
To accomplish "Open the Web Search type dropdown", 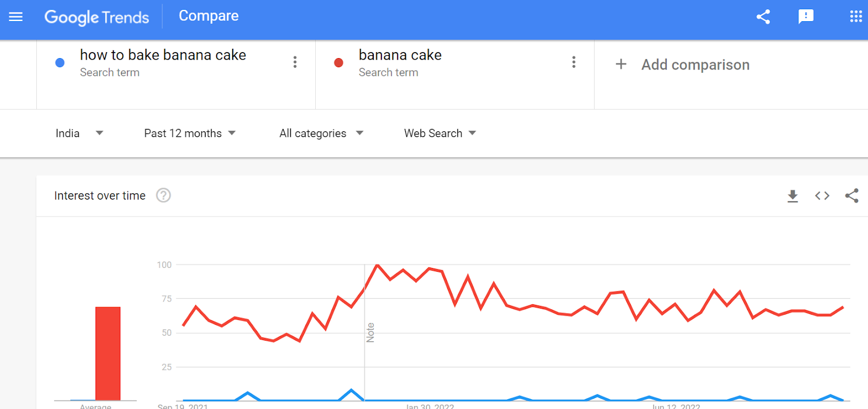I will (x=439, y=133).
